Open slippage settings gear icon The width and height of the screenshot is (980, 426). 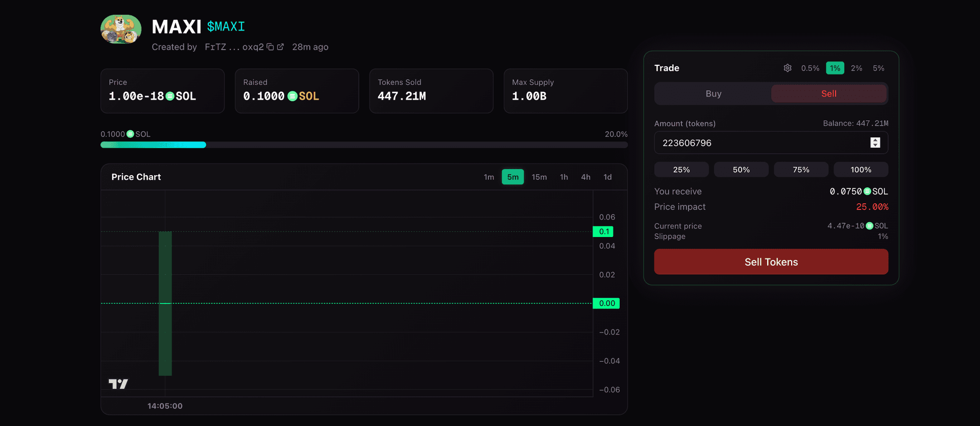pyautogui.click(x=788, y=68)
